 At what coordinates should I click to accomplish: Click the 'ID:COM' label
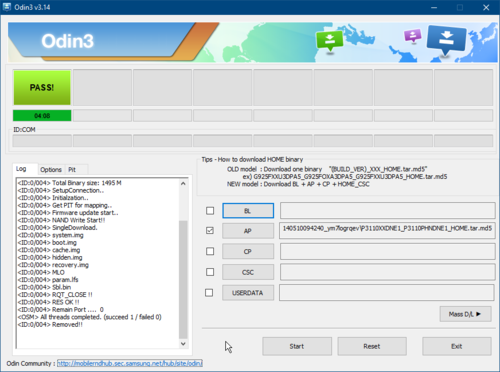click(24, 130)
